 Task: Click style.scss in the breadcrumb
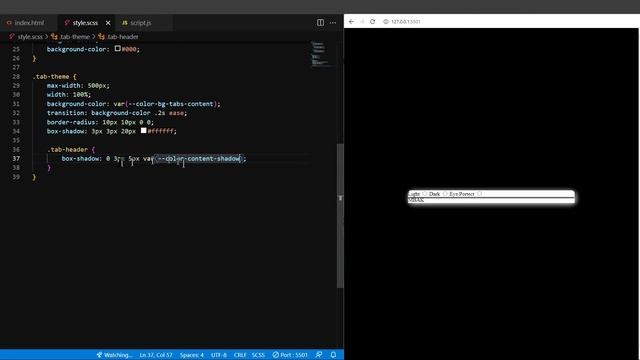[x=30, y=37]
